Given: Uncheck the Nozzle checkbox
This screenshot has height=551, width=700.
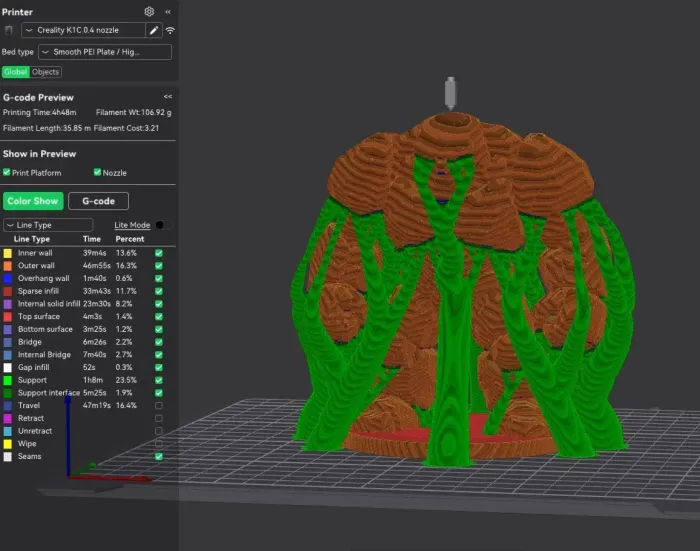Looking at the screenshot, I should (x=97, y=172).
